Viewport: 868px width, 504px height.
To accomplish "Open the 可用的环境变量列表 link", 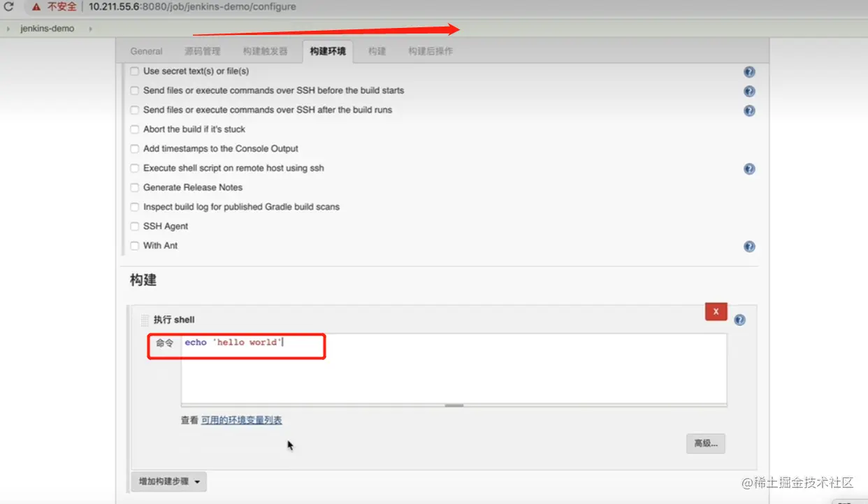I will 242,420.
